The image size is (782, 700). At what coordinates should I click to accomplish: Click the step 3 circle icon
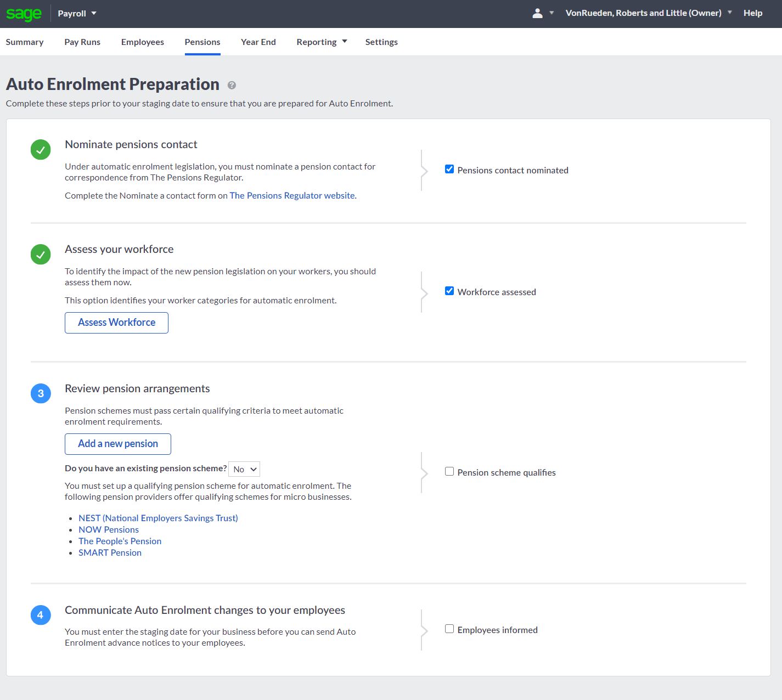point(41,393)
